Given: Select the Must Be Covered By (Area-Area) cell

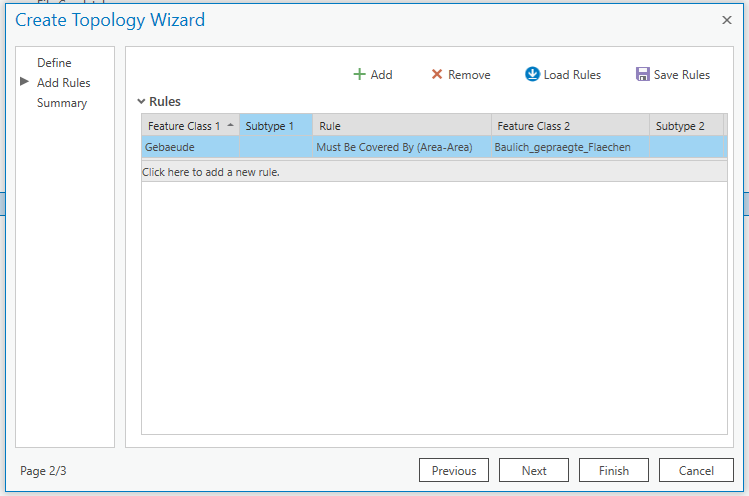Looking at the screenshot, I should (x=402, y=147).
